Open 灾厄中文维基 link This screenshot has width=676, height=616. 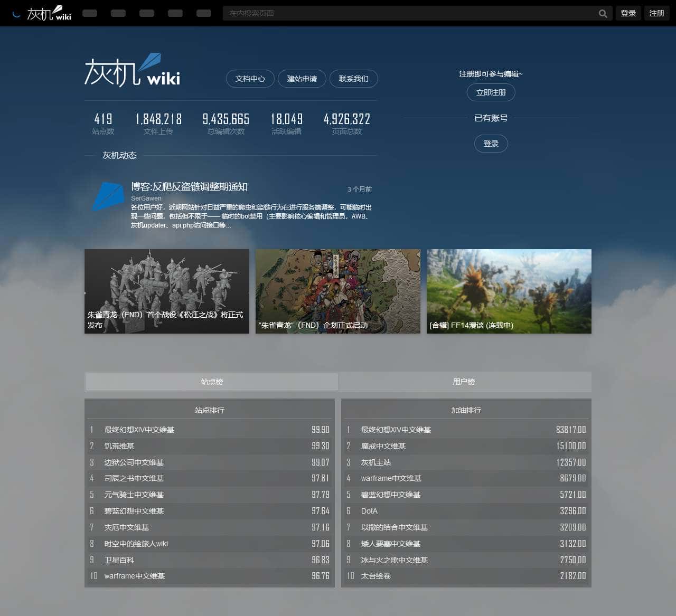coord(126,527)
